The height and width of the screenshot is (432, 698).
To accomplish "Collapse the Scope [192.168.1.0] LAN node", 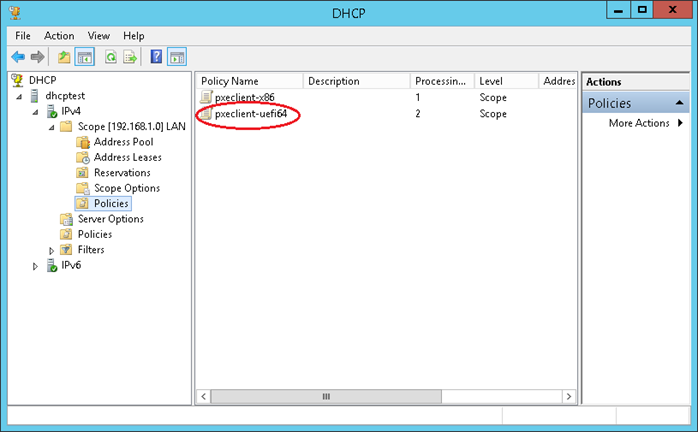I will click(52, 127).
